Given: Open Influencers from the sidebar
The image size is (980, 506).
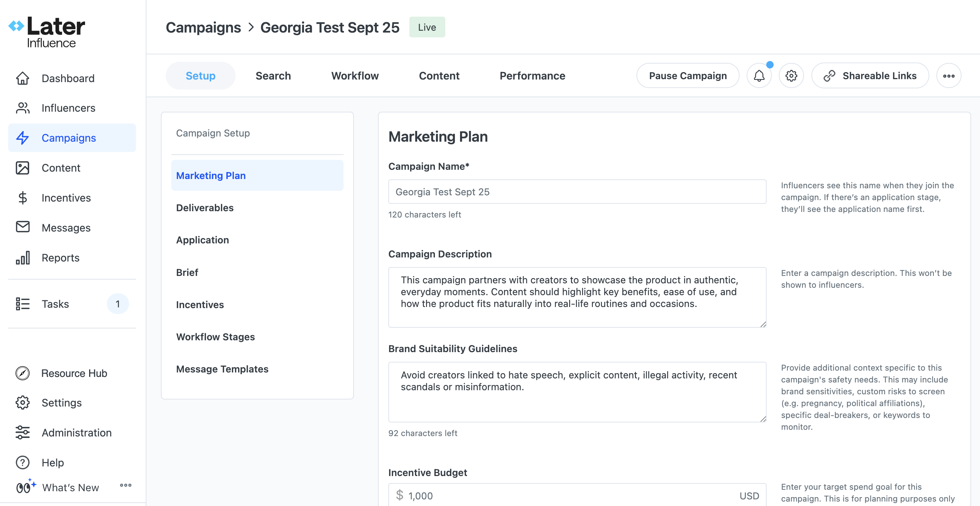Looking at the screenshot, I should [x=68, y=108].
